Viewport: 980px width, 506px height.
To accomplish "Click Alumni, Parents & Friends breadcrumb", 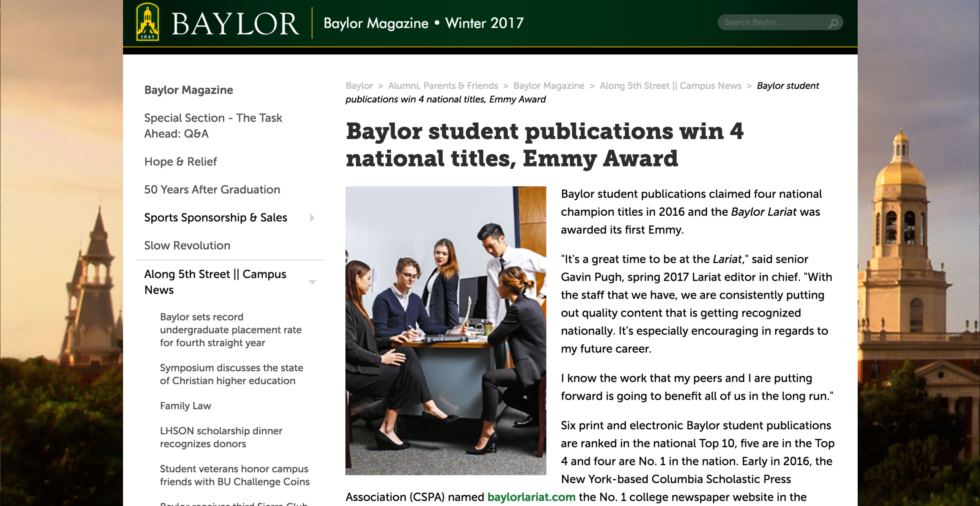I will [443, 86].
